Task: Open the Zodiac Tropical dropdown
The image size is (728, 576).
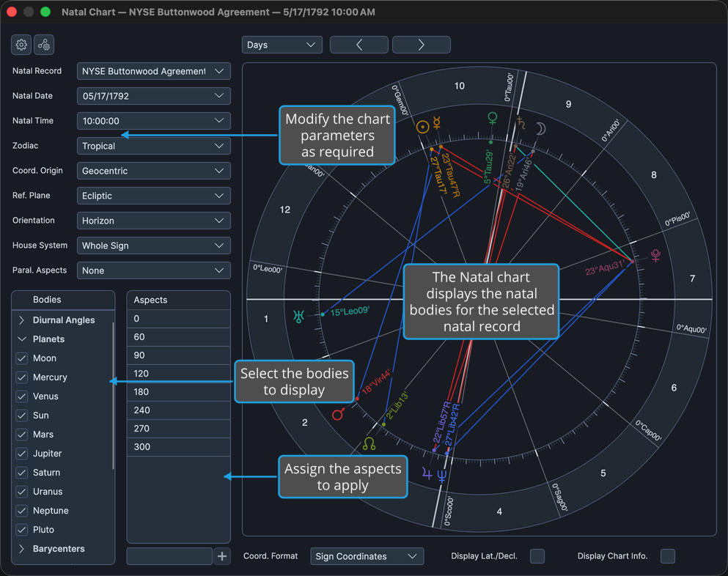Action: 154,147
